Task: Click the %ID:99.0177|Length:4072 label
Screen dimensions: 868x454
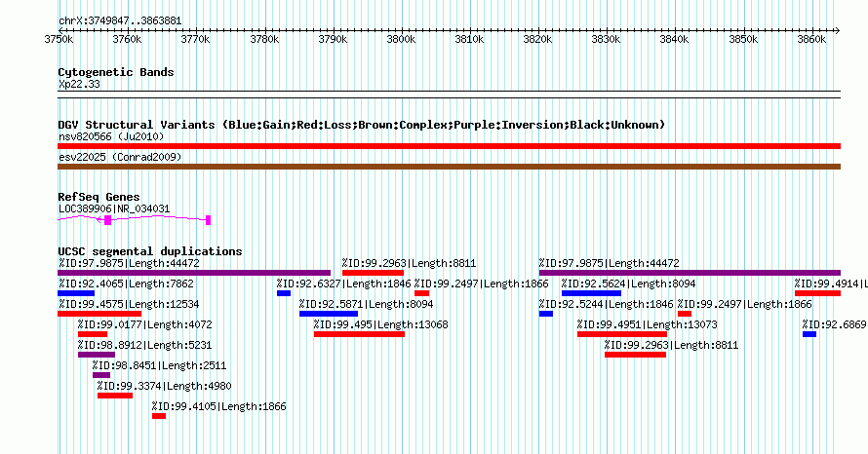Action: 145,325
